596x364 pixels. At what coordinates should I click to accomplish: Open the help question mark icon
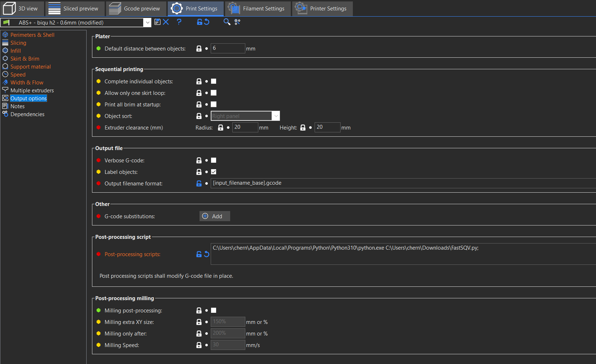(x=179, y=22)
